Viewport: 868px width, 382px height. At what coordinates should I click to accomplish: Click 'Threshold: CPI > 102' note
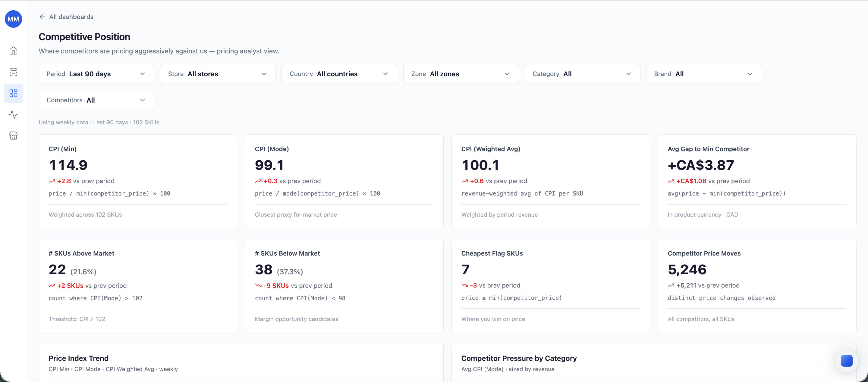pyautogui.click(x=77, y=319)
